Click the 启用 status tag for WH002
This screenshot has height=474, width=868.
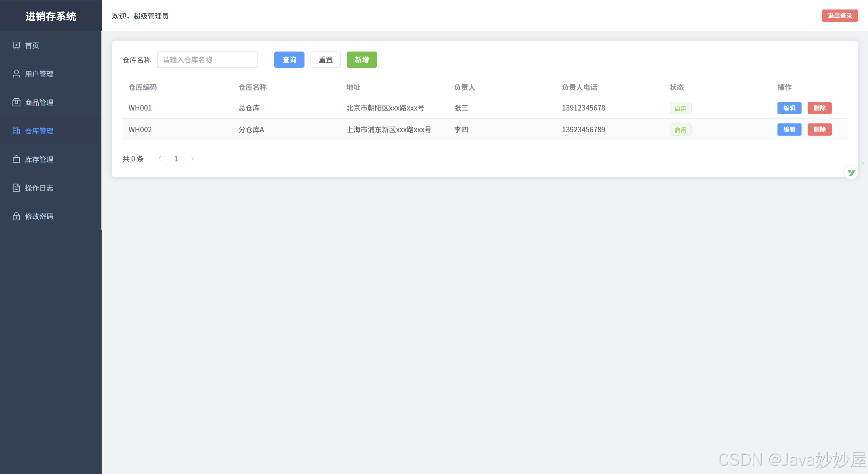680,130
